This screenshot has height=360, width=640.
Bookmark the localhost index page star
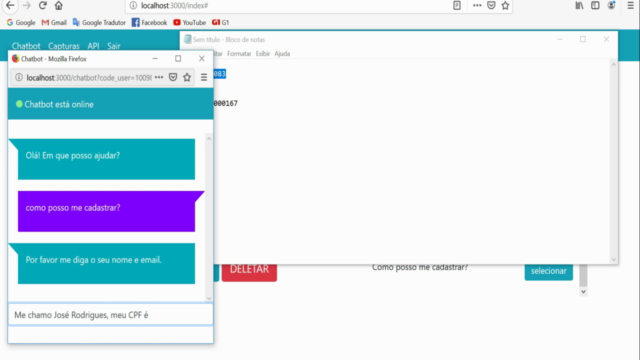[505, 5]
